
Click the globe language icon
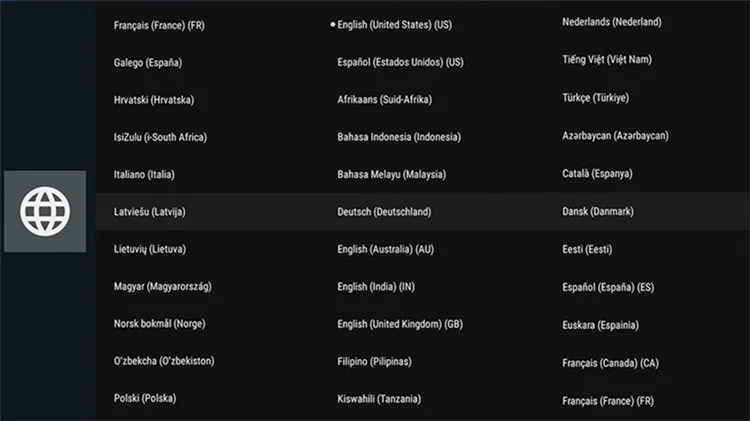pos(45,211)
